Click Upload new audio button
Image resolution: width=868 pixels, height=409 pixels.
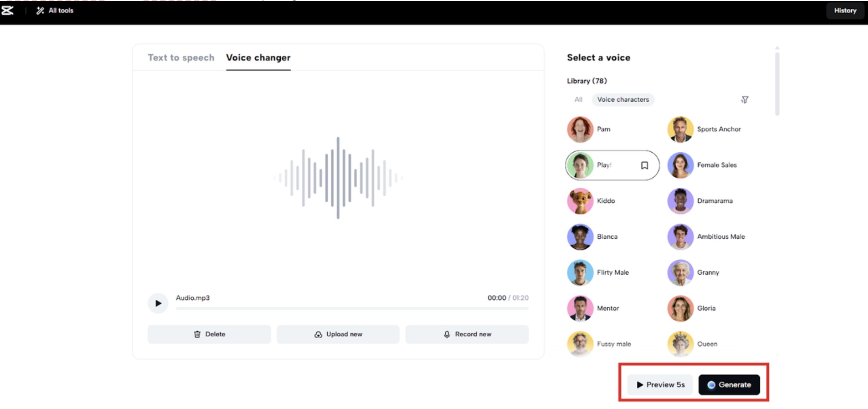tap(338, 334)
